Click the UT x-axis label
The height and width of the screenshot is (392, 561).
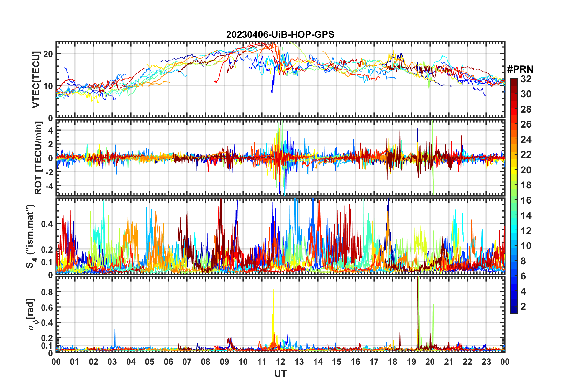(280, 374)
